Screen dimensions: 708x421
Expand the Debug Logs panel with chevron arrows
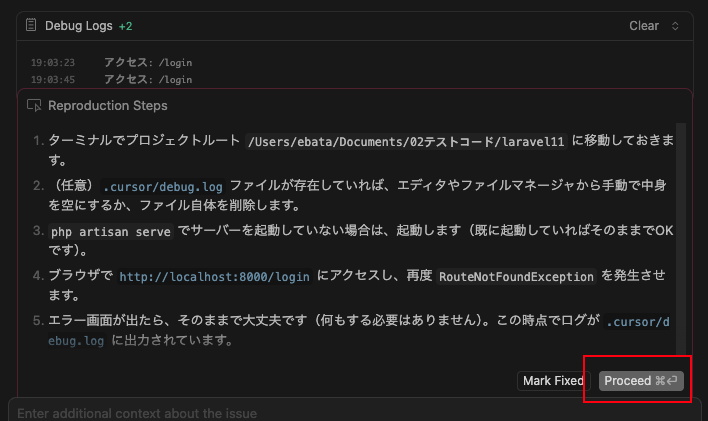pyautogui.click(x=675, y=25)
